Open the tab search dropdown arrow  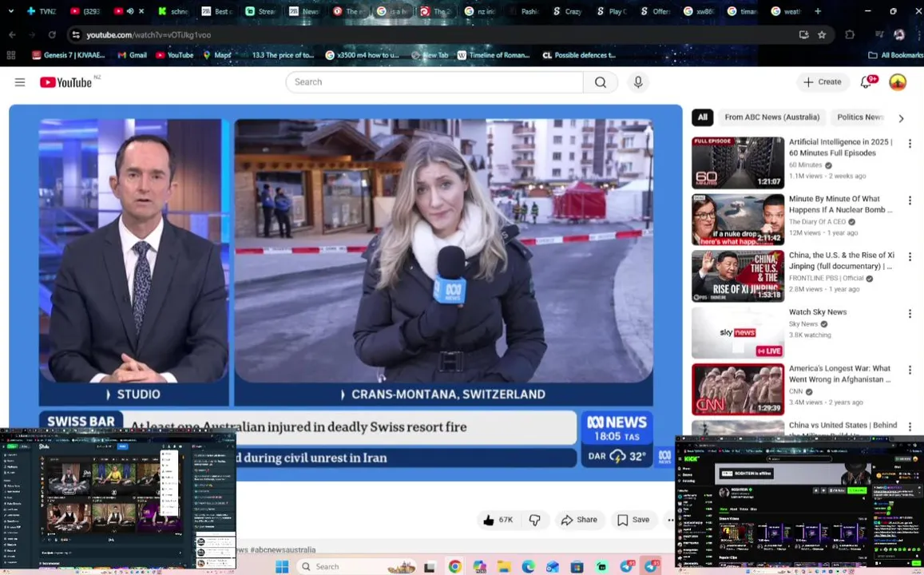pyautogui.click(x=10, y=11)
